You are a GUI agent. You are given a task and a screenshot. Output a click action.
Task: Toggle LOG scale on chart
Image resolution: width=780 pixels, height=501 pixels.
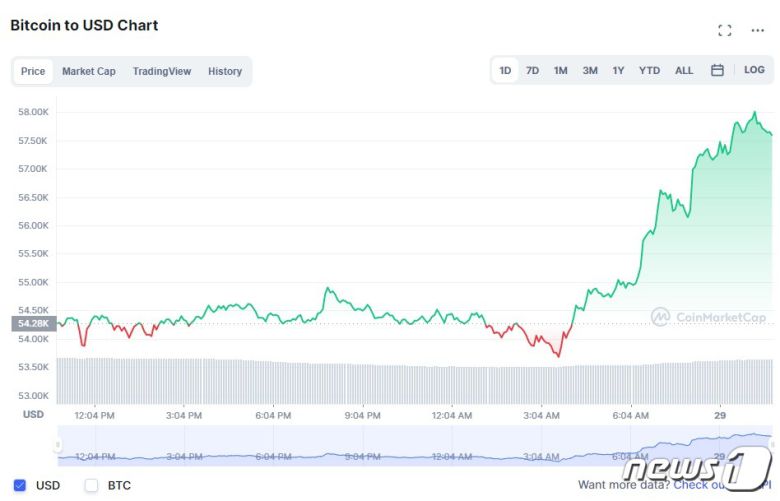click(x=754, y=70)
